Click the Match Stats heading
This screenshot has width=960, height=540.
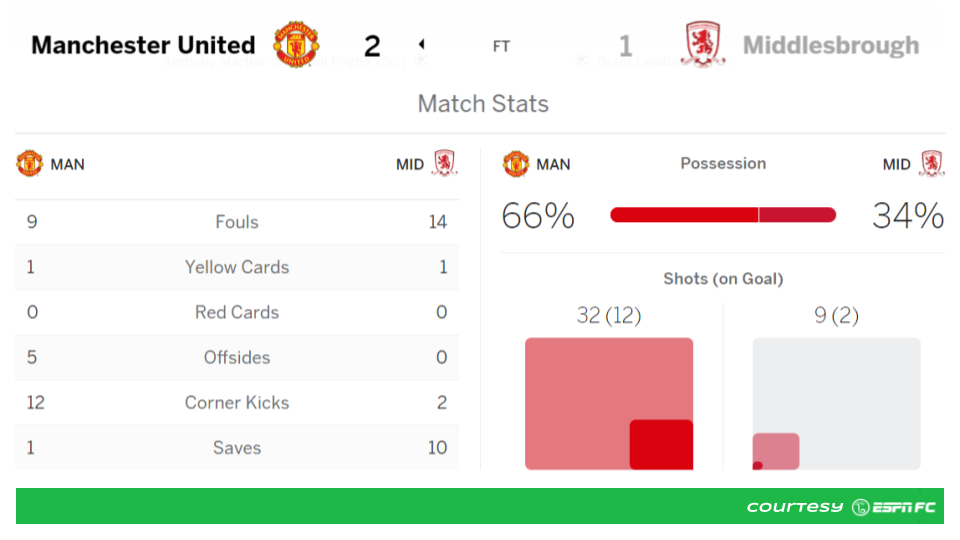(483, 103)
